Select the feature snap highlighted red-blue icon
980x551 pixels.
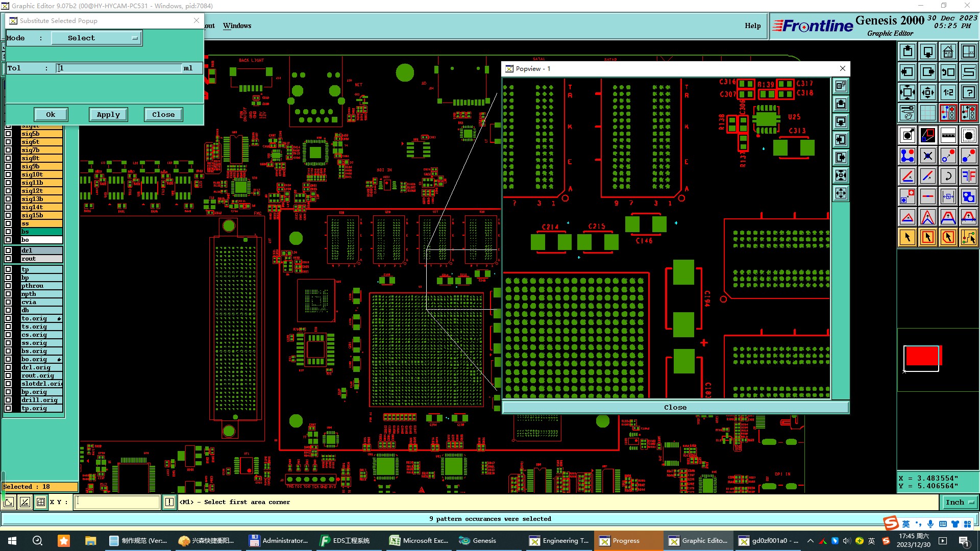point(948,113)
